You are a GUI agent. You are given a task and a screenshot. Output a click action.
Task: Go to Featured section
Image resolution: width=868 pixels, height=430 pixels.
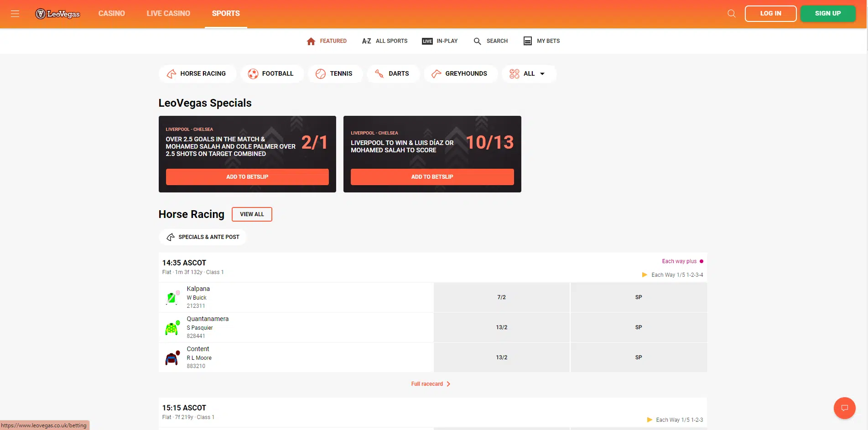[x=327, y=41]
